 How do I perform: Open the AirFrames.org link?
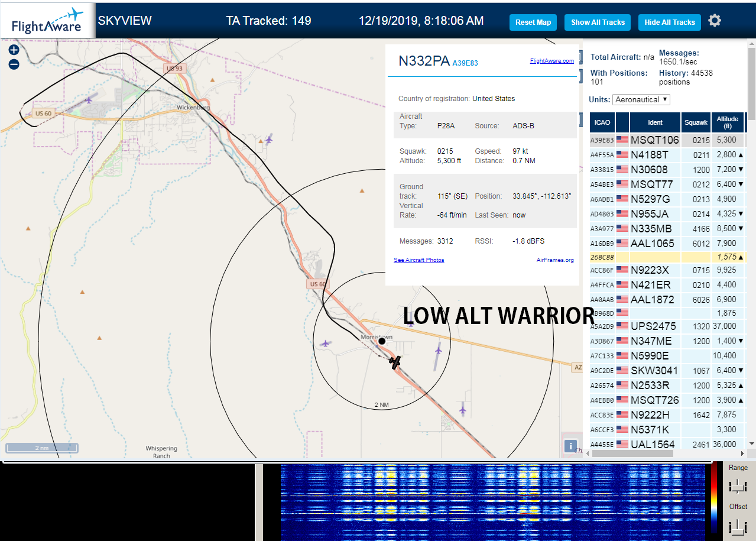pos(555,260)
